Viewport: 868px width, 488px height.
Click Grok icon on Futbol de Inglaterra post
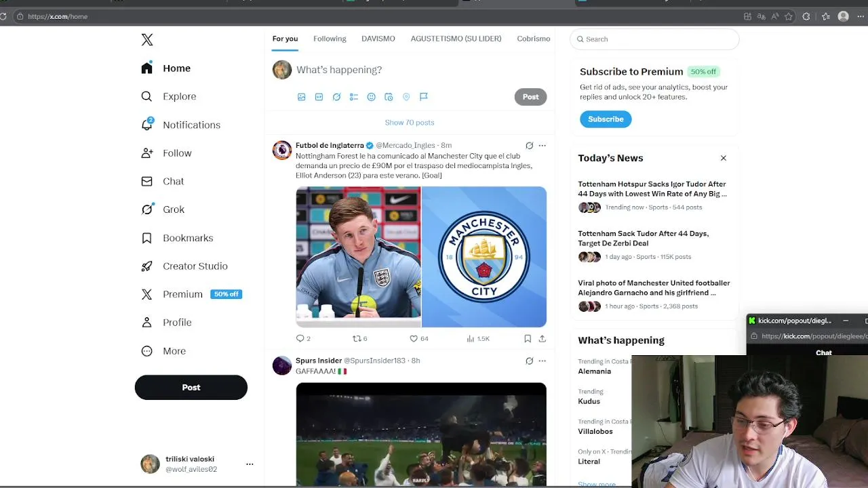(x=529, y=145)
